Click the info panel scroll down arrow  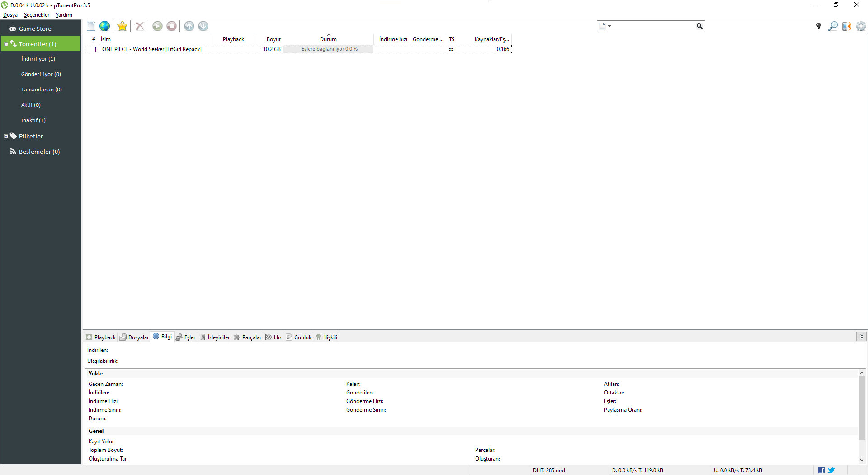[862, 460]
